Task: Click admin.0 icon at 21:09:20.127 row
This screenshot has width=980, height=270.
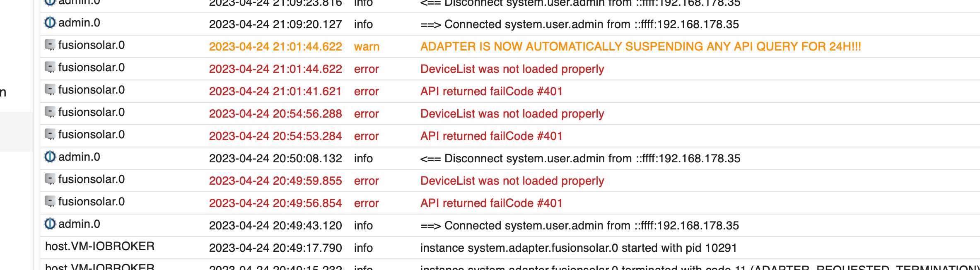Action: point(50,22)
